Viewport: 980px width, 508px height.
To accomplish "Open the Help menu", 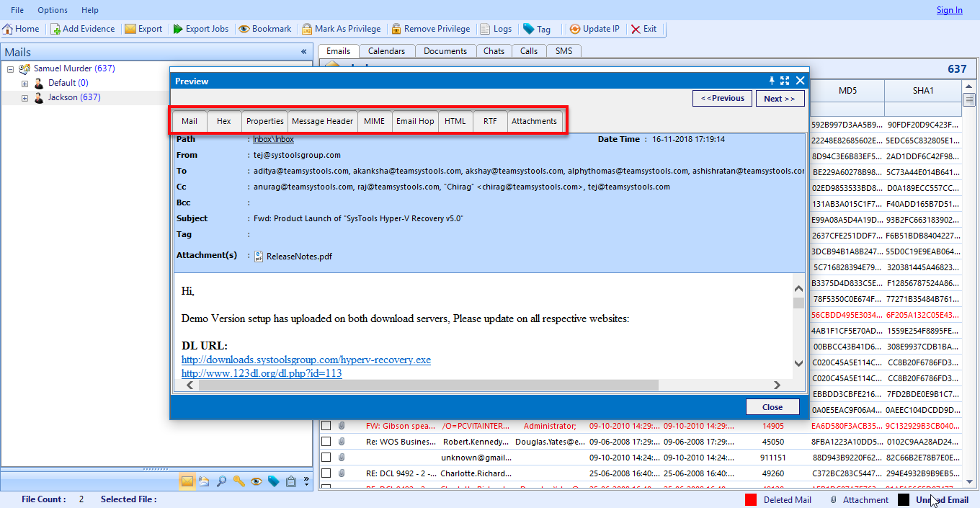I will [90, 10].
